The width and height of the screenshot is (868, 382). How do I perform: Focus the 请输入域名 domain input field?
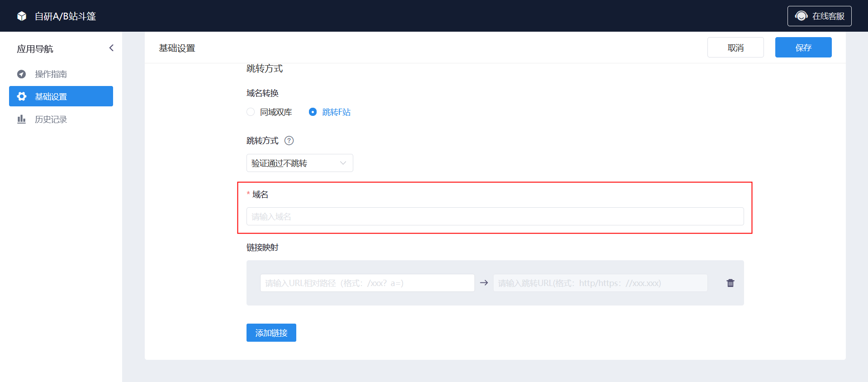tap(495, 216)
